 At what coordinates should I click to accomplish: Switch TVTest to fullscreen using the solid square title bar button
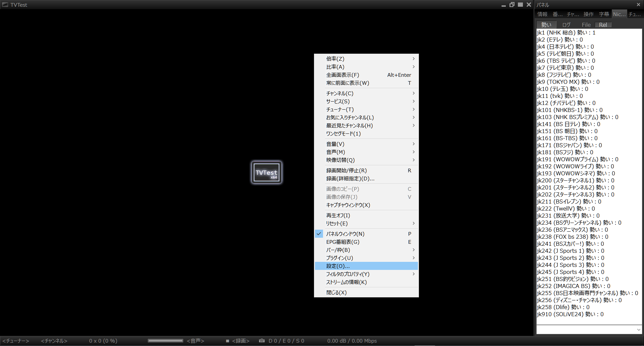coord(520,5)
